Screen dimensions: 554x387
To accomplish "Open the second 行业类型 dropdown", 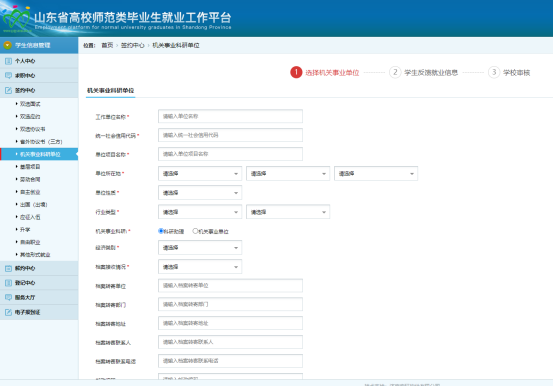I will (x=288, y=212).
